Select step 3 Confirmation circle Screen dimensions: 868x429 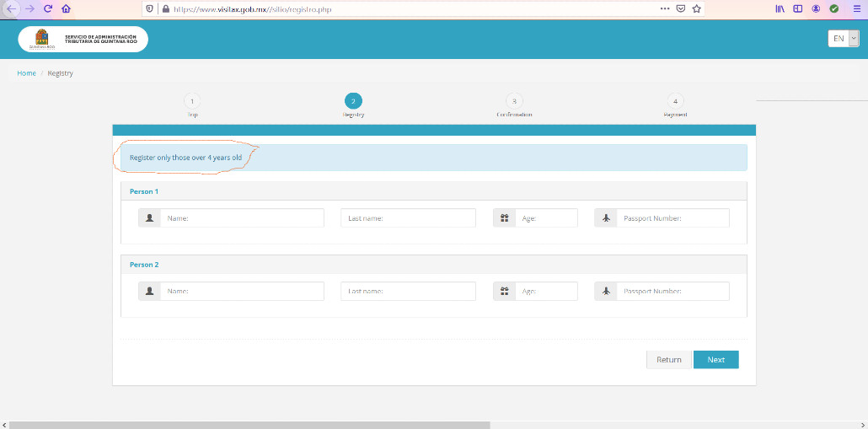514,101
